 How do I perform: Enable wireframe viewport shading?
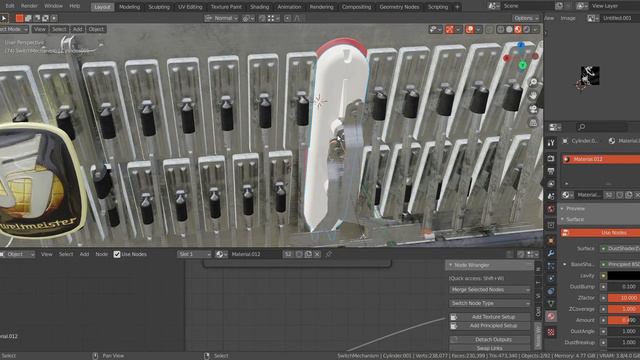[501, 29]
